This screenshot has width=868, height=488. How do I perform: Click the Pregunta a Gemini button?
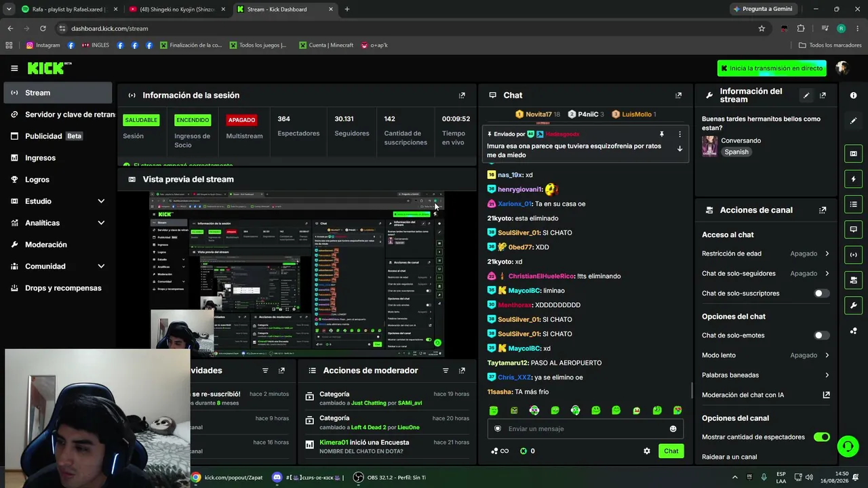coord(762,9)
